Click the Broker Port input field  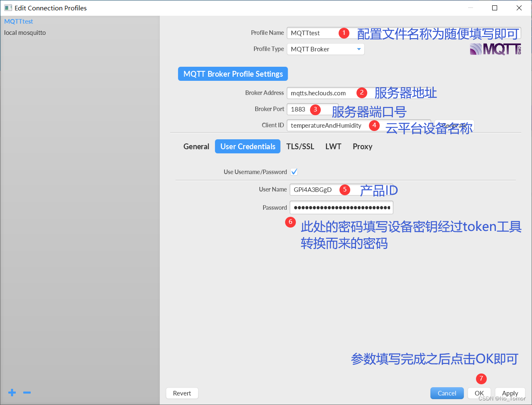(x=312, y=109)
